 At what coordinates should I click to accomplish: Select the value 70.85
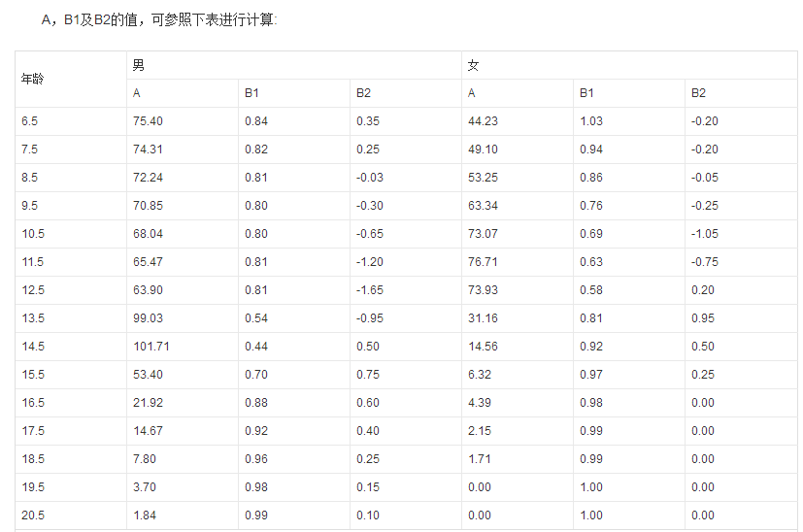[x=148, y=206]
